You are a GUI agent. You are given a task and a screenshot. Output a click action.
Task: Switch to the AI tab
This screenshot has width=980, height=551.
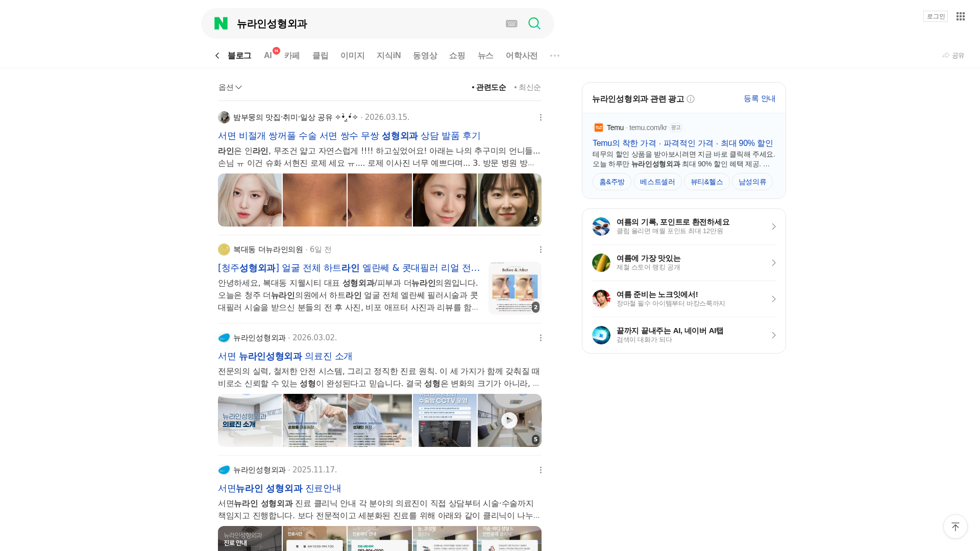[x=268, y=56]
